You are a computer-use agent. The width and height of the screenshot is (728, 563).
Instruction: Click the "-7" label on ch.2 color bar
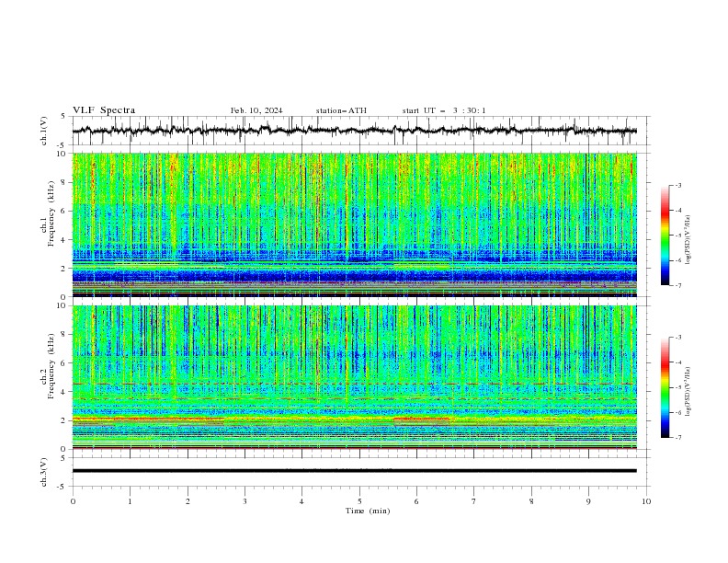tap(678, 438)
